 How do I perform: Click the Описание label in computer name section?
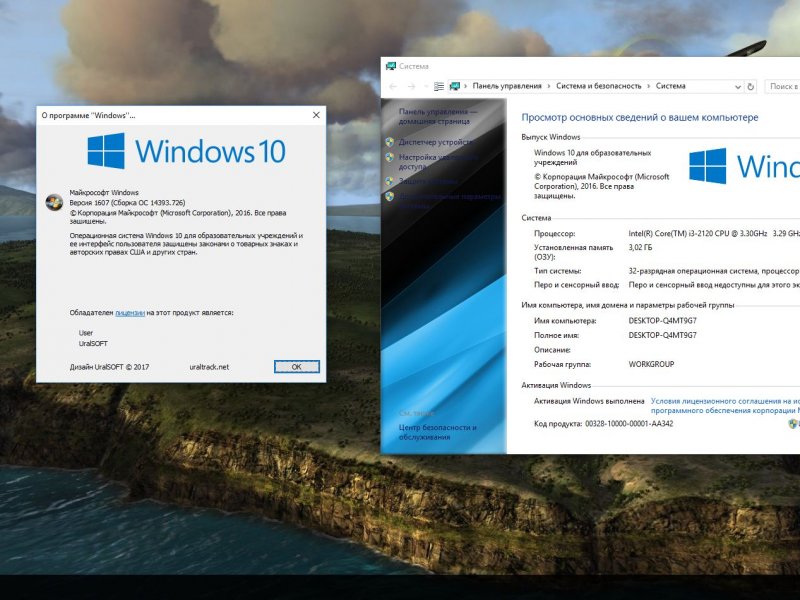click(553, 350)
